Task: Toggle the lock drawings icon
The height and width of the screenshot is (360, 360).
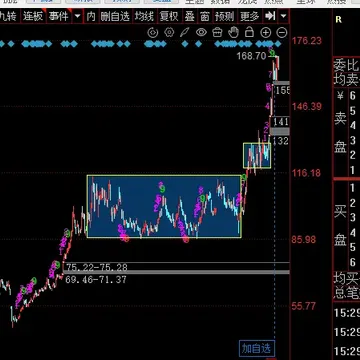Action: click(249, 32)
